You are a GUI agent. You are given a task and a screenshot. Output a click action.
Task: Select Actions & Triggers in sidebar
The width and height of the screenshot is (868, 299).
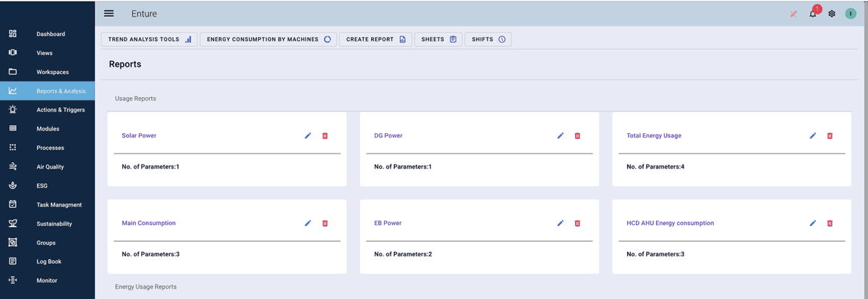coord(61,110)
